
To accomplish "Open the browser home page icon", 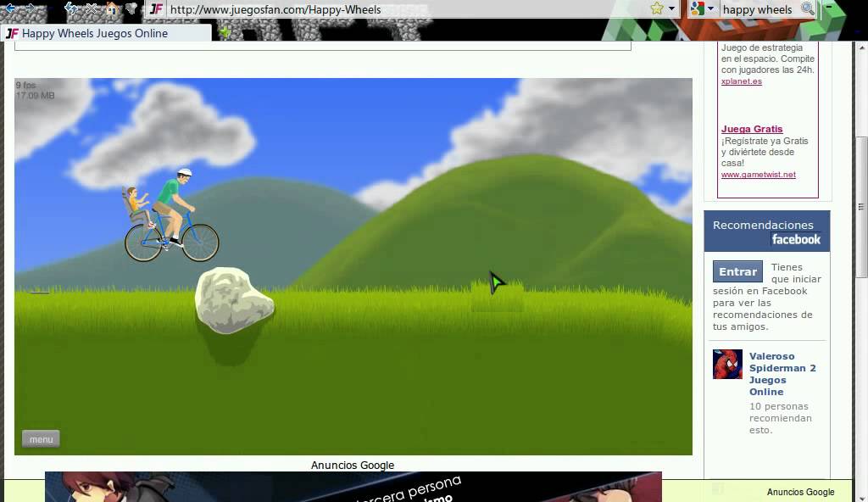I will tap(111, 8).
